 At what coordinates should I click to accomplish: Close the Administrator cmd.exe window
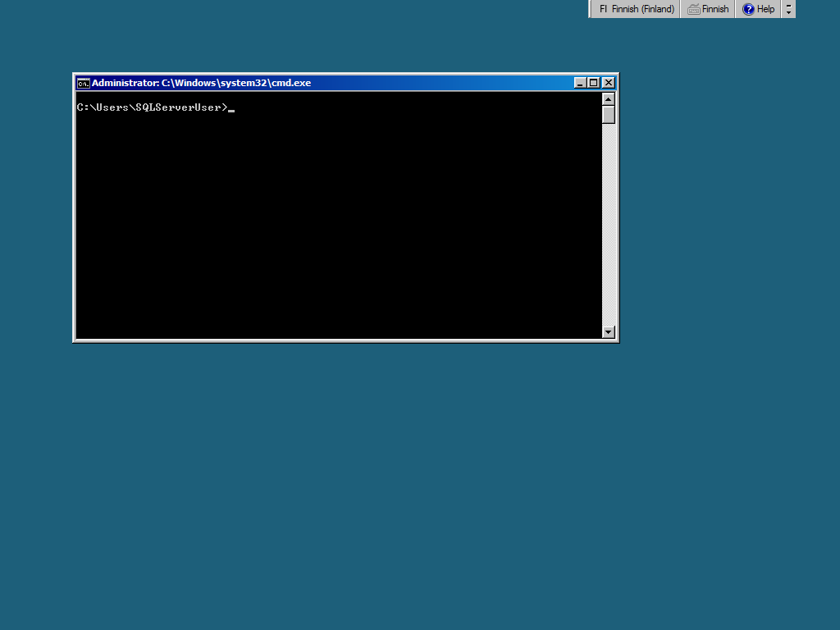click(608, 83)
